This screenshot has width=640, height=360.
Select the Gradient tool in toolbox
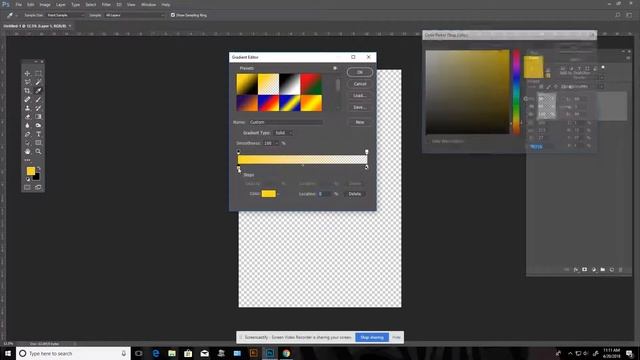[x=38, y=117]
